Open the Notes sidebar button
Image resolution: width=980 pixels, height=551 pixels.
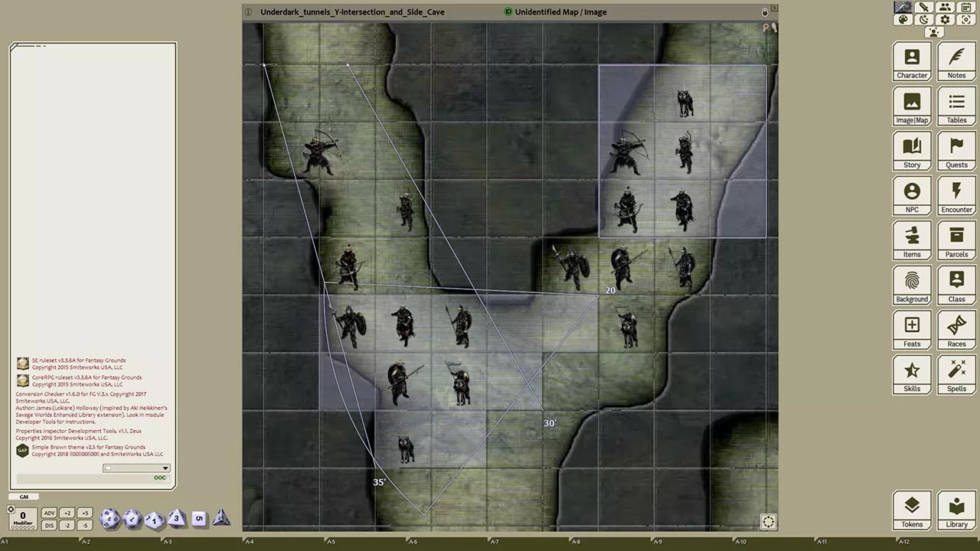(x=956, y=62)
